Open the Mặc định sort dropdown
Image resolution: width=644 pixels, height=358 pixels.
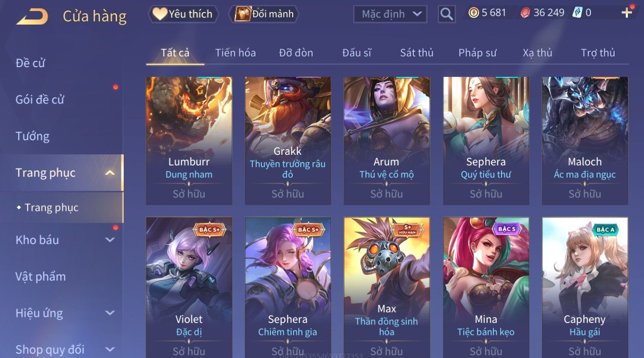pos(390,14)
